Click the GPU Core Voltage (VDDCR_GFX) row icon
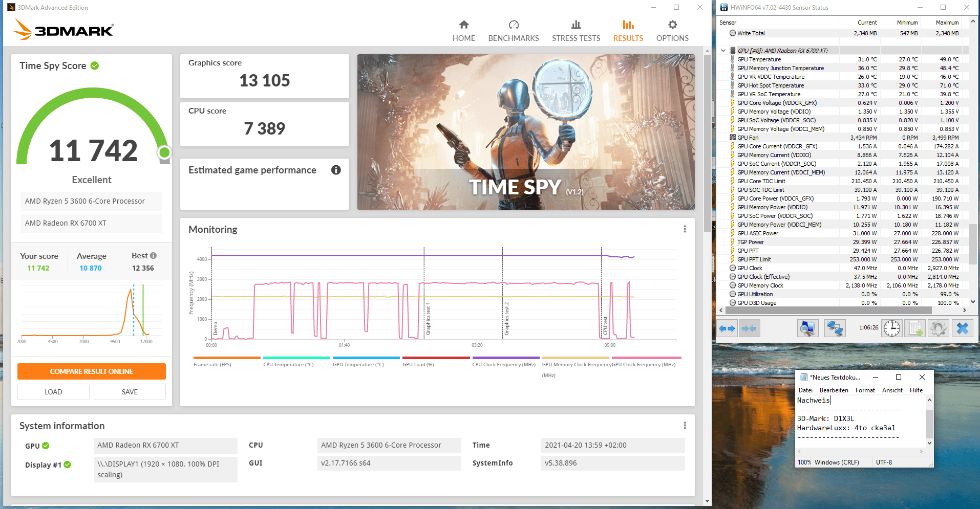 point(733,103)
